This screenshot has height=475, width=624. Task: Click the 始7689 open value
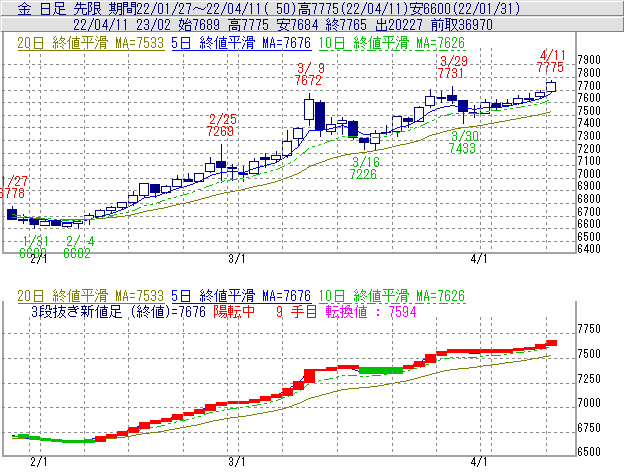pyautogui.click(x=199, y=25)
